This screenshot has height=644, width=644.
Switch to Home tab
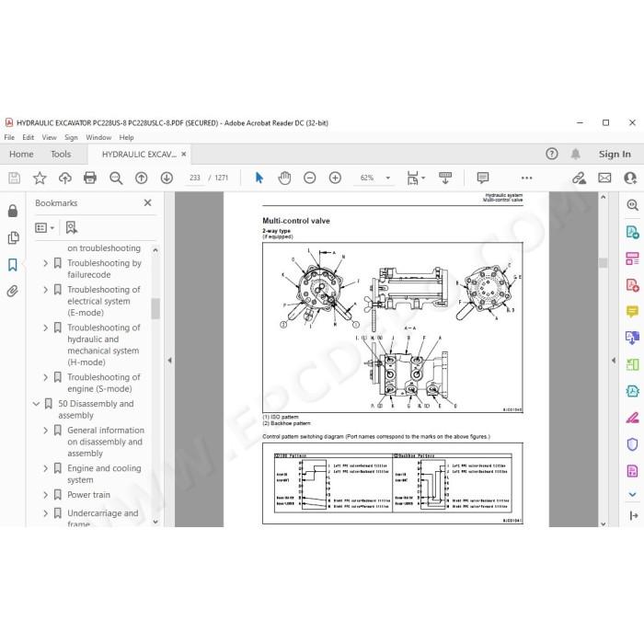21,154
